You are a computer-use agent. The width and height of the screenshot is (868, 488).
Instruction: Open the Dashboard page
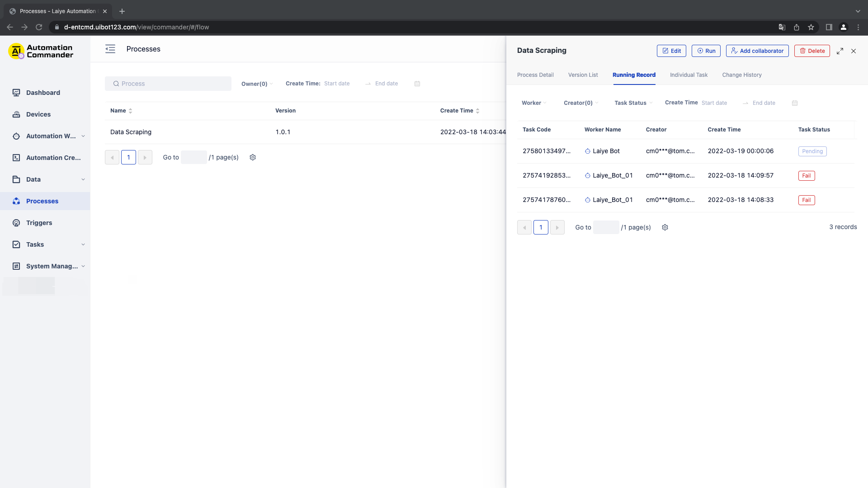[x=43, y=93]
